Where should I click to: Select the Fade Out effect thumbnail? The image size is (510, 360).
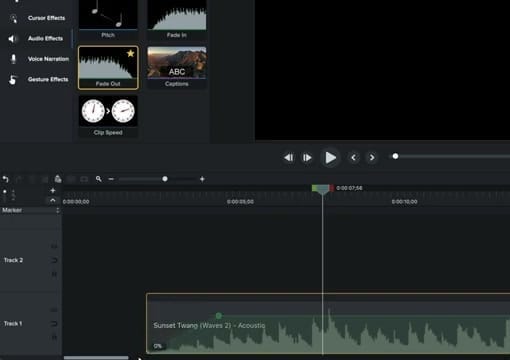point(108,68)
